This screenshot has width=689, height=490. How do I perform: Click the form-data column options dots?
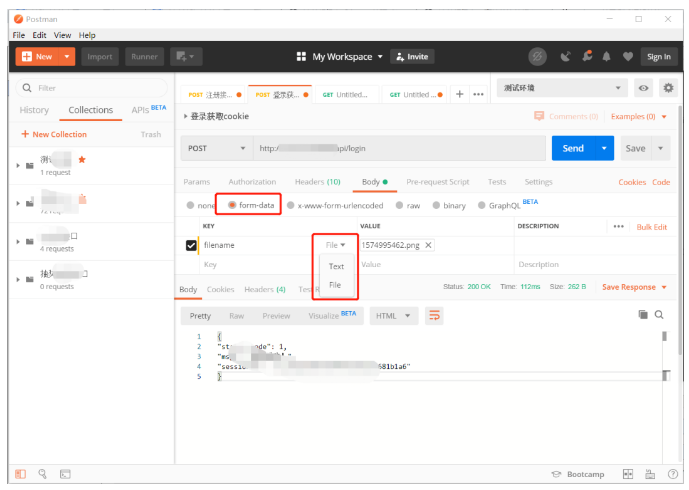(x=619, y=226)
